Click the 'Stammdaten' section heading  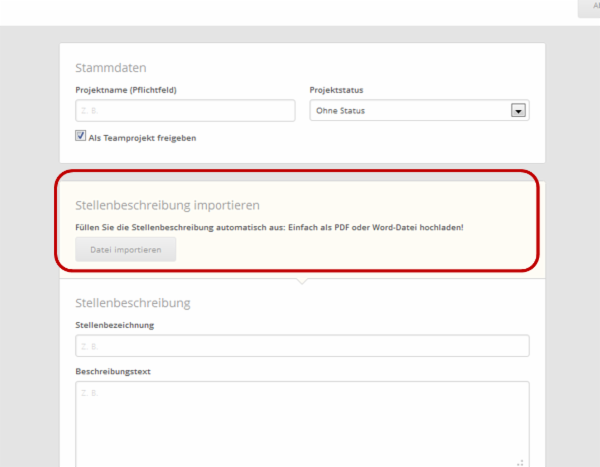coord(111,68)
